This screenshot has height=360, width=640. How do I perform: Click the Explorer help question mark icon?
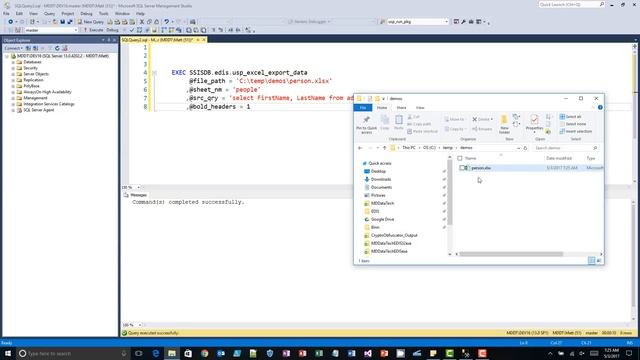coord(600,107)
